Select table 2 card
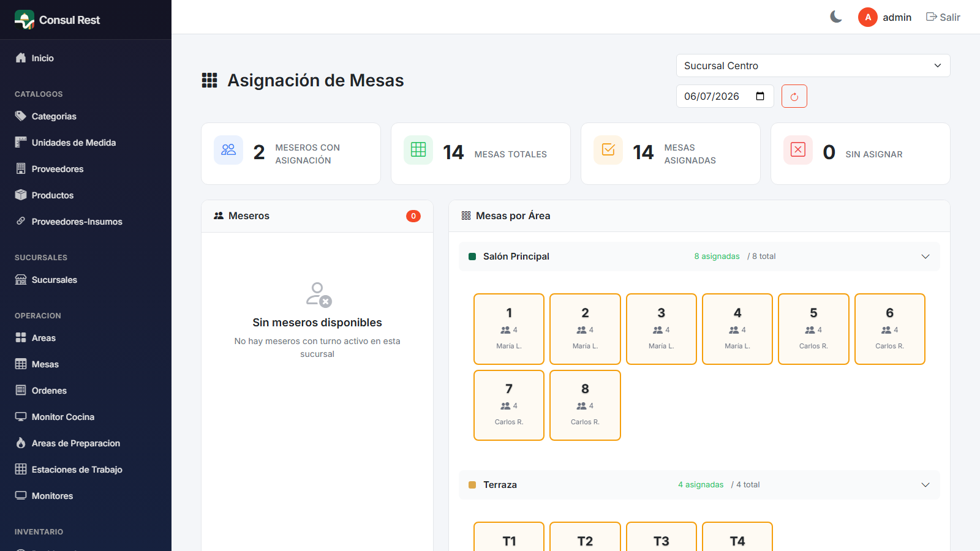Viewport: 980px width, 551px height. (585, 329)
